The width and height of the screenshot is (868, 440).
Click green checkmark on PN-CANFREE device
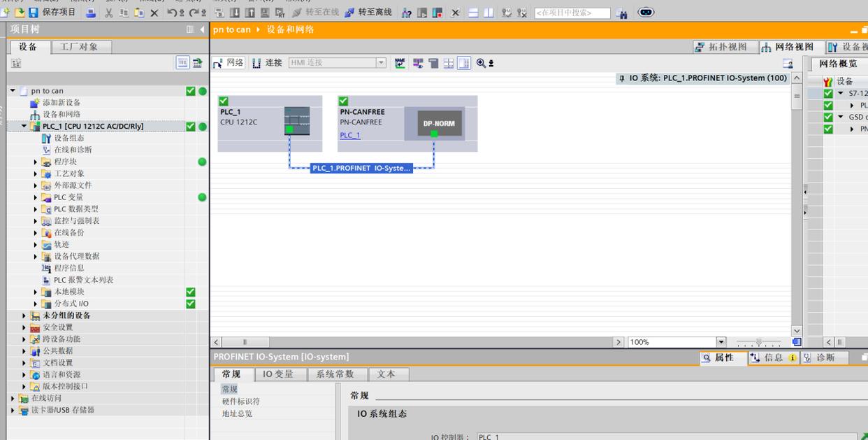[x=343, y=101]
